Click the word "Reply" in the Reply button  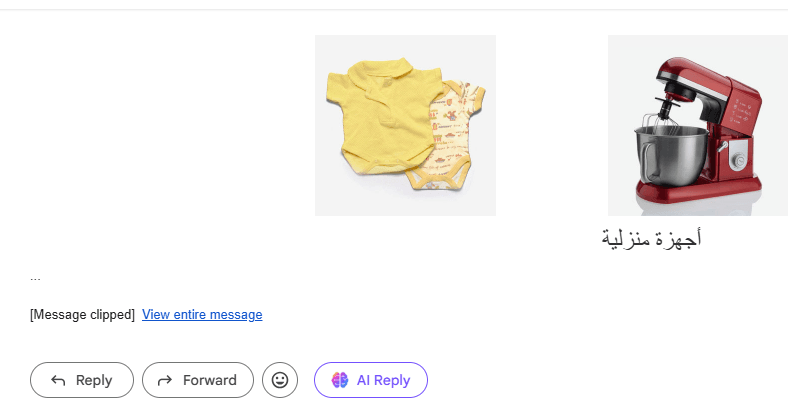[94, 380]
